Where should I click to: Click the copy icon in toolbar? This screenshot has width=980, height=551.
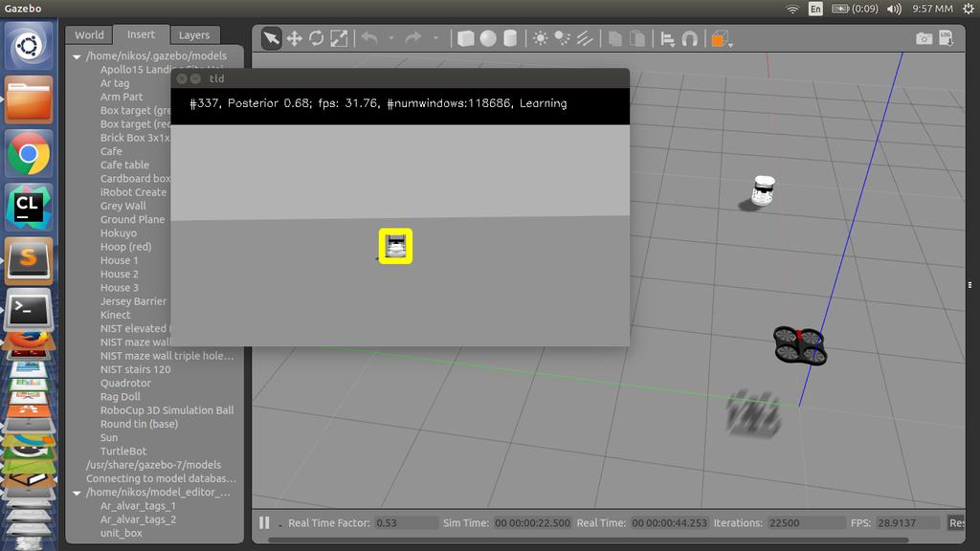pyautogui.click(x=615, y=38)
